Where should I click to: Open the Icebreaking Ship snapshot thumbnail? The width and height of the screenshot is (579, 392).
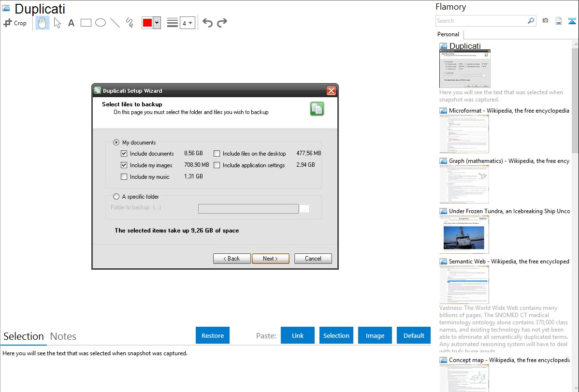click(x=464, y=234)
